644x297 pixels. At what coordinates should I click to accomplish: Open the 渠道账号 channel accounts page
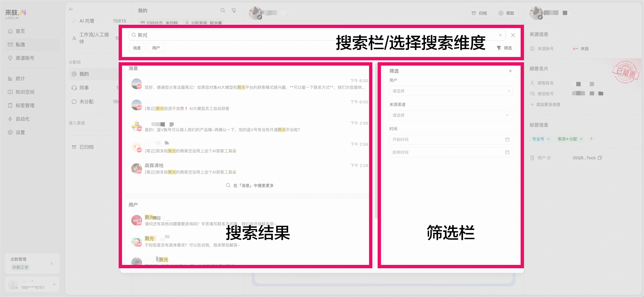24,58
